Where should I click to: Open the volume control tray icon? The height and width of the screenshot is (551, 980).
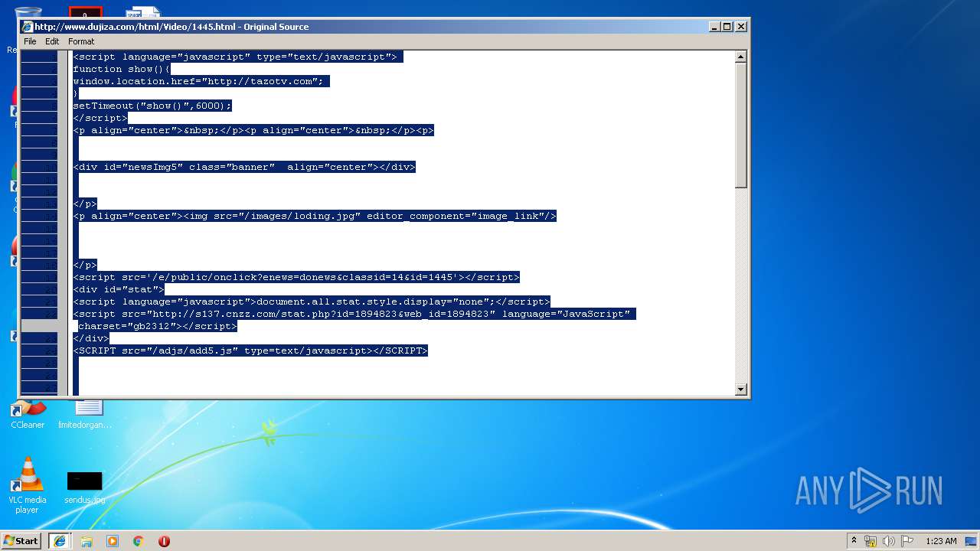pos(889,540)
